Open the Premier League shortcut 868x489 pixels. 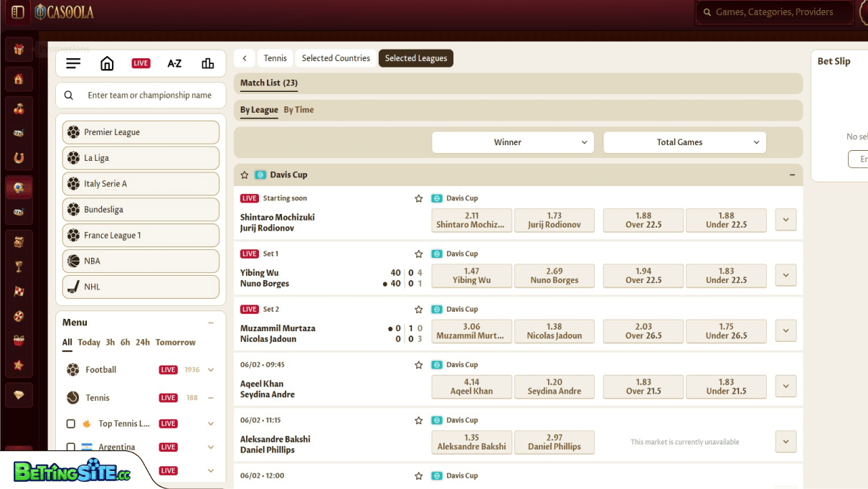click(x=141, y=132)
